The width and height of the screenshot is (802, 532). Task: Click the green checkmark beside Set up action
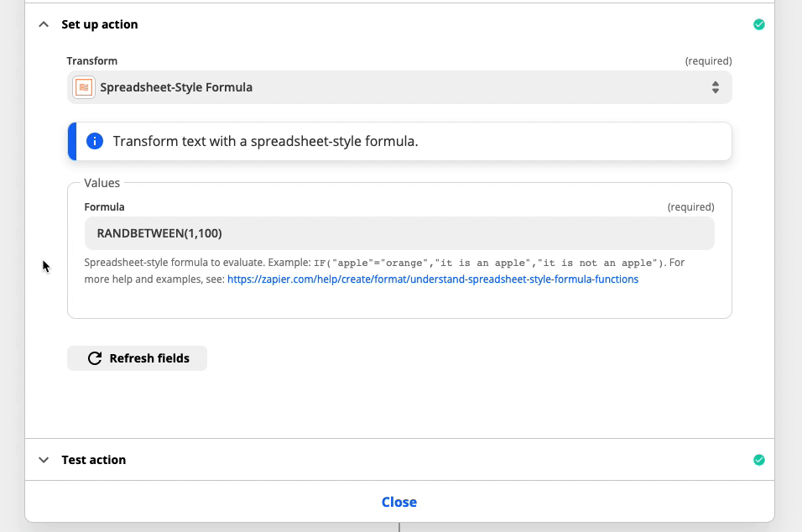[x=759, y=24]
